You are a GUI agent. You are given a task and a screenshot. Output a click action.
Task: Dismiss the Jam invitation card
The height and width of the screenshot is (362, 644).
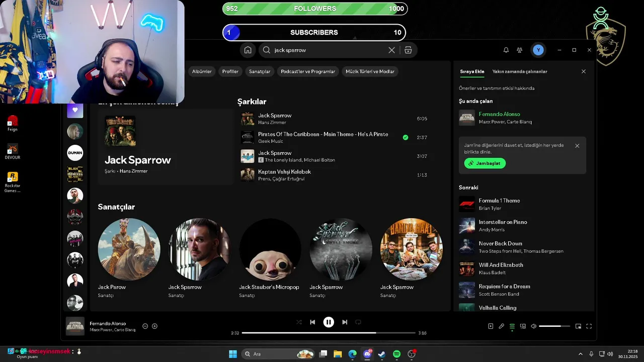[x=577, y=146]
